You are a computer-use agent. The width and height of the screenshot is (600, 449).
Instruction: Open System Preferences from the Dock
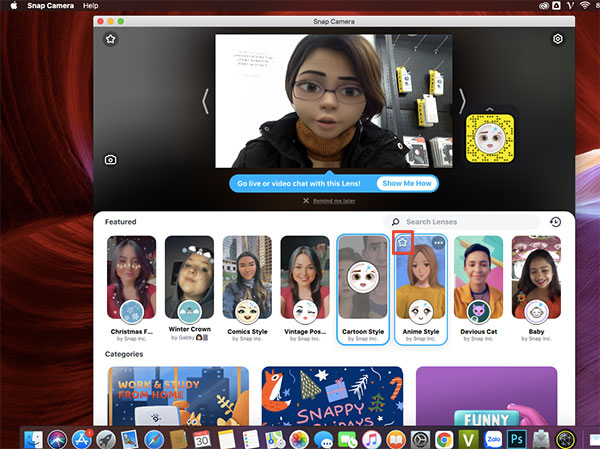420,439
